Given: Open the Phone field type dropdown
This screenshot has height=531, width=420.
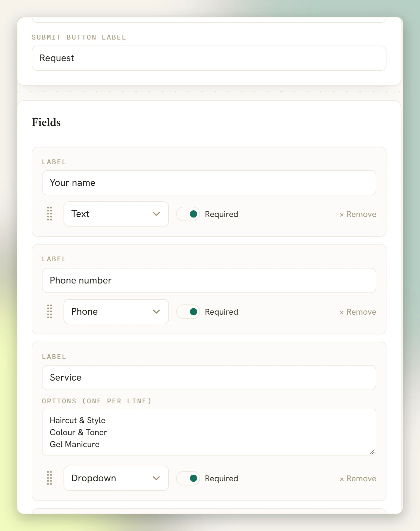Looking at the screenshot, I should [116, 312].
